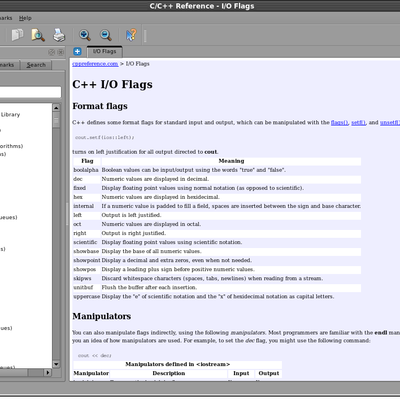This screenshot has width=400, height=400.
Task: Add a new tab with plus icon
Action: (x=77, y=51)
